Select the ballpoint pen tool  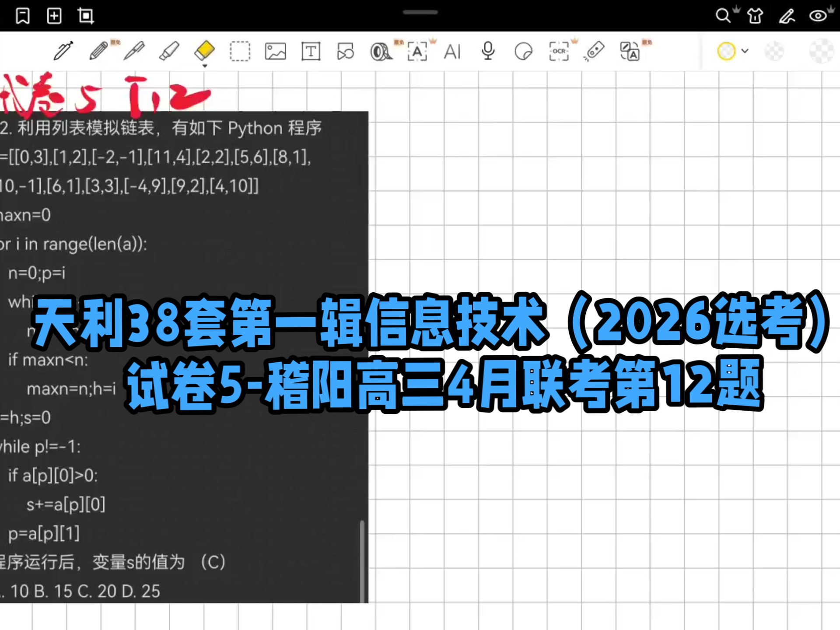[134, 51]
